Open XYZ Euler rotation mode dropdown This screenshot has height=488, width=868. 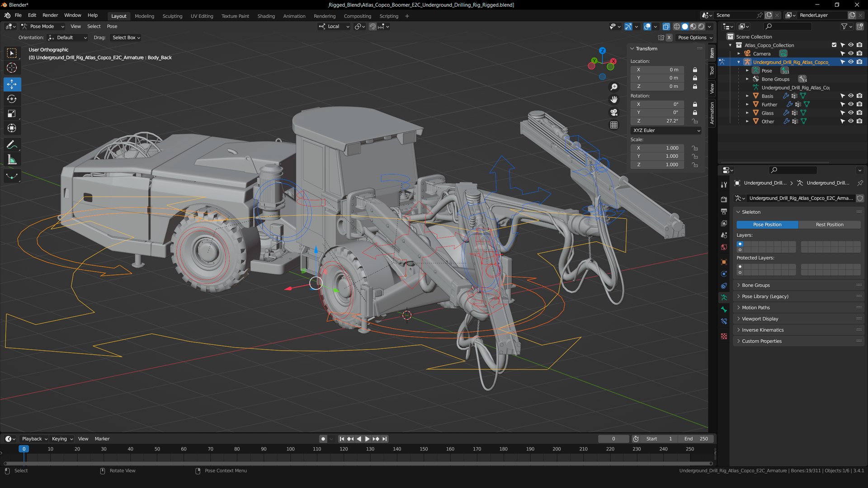[x=666, y=131]
